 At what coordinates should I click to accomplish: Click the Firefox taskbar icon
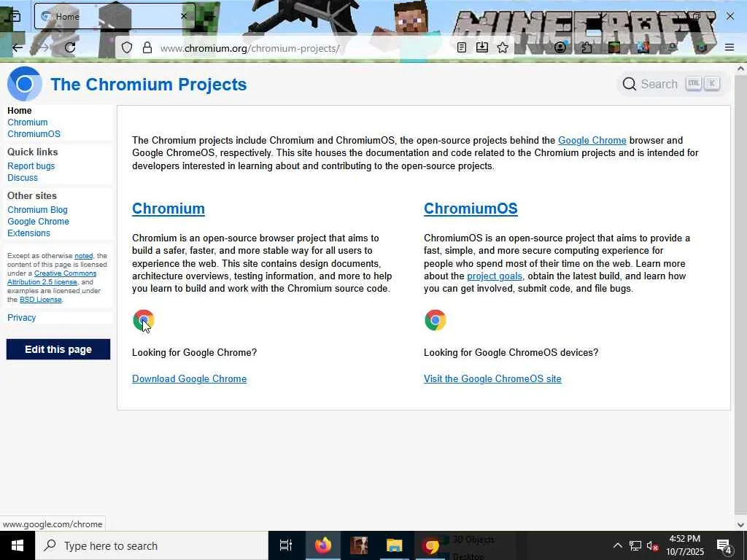tap(322, 545)
